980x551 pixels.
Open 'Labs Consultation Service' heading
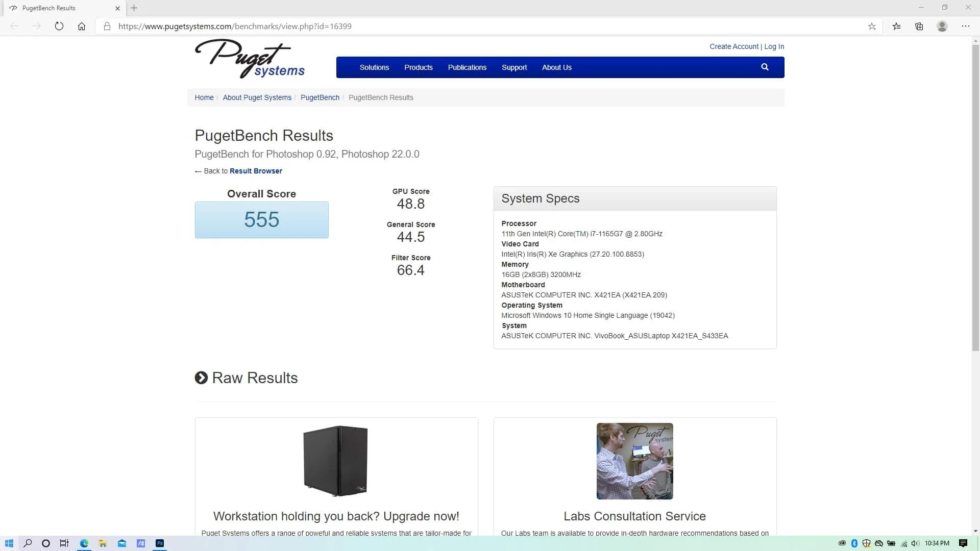[635, 516]
